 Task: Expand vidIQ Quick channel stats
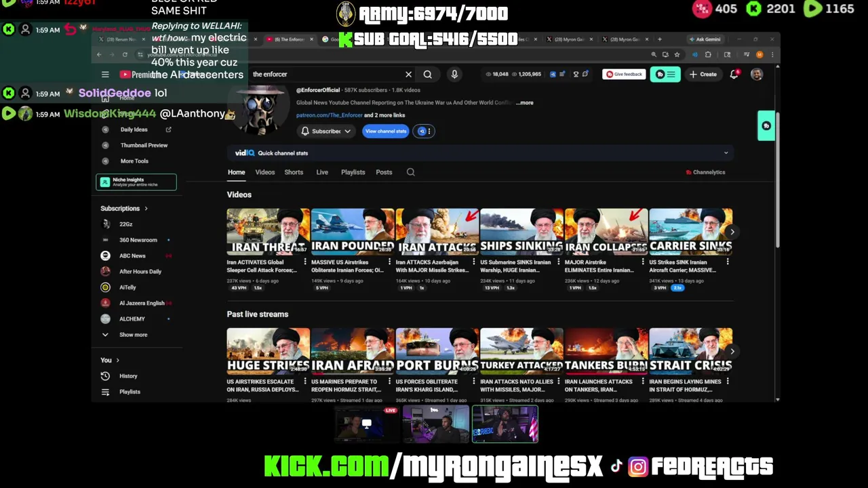point(726,153)
